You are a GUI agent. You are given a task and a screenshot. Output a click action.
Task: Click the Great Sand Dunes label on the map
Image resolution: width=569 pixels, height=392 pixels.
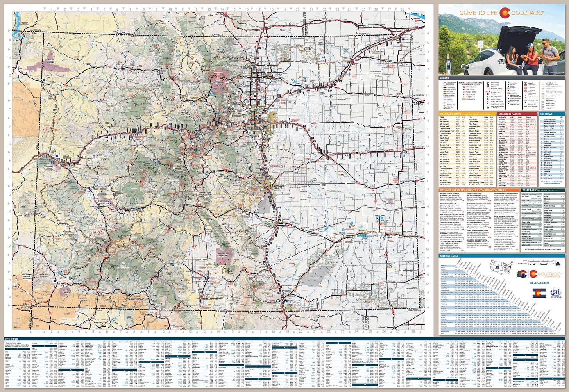click(222, 255)
